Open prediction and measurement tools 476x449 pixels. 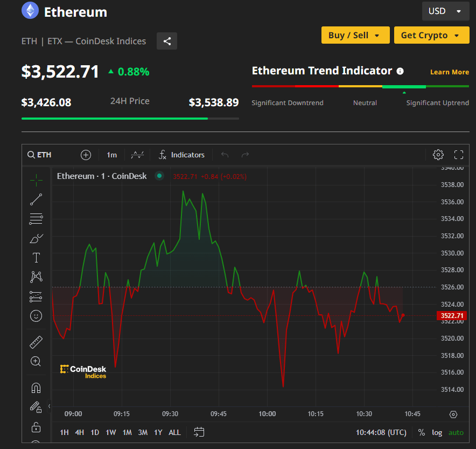click(x=36, y=297)
